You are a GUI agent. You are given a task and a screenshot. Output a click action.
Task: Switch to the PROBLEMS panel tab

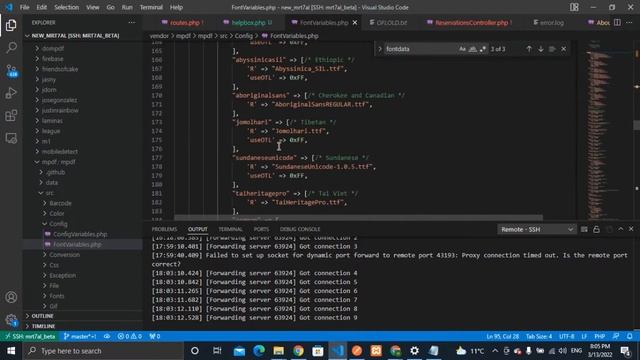point(164,229)
